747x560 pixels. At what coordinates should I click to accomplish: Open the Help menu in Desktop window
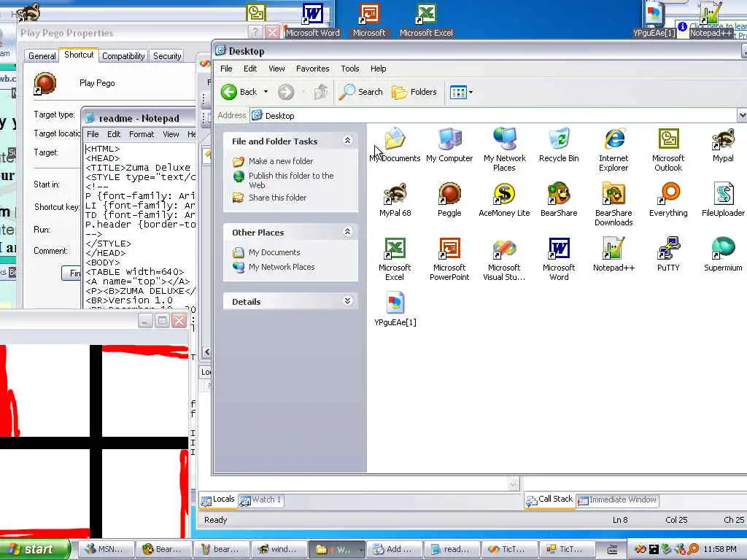coord(379,69)
